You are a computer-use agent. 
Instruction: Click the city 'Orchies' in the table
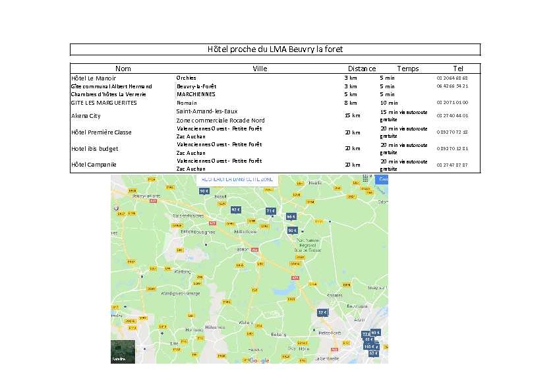point(186,78)
